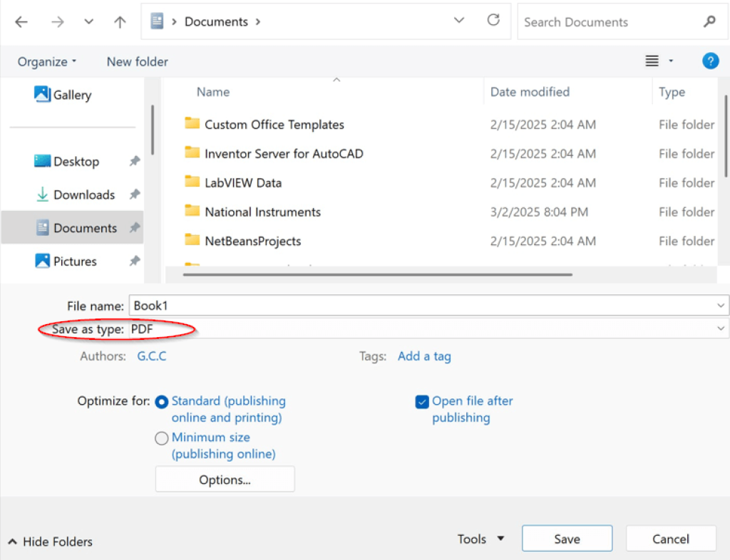The width and height of the screenshot is (730, 560).
Task: Click the Help question mark icon
Action: (x=710, y=61)
